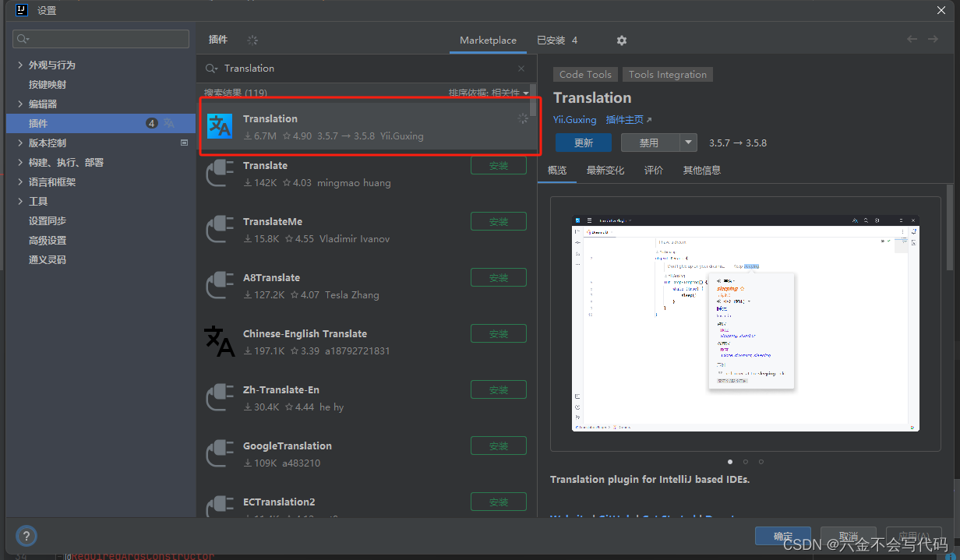Click the plugin list vertical scrollbar
960x560 pixels.
click(533, 100)
